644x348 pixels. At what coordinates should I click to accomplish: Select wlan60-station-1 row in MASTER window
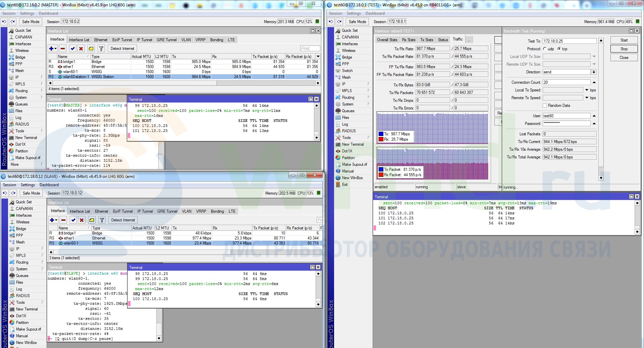[x=184, y=77]
